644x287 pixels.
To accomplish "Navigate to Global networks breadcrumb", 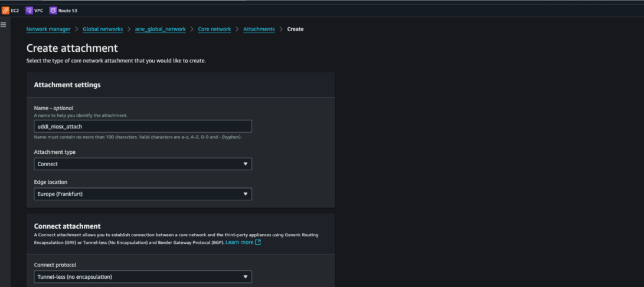I will coord(103,29).
